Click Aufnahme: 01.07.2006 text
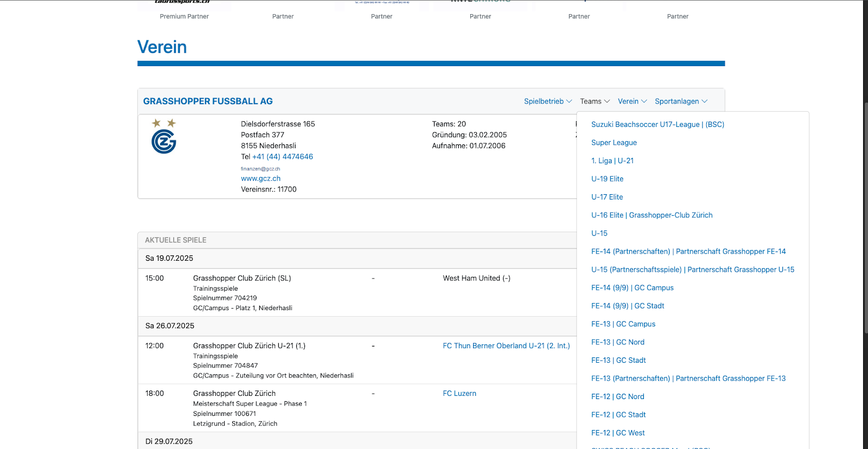 point(469,146)
